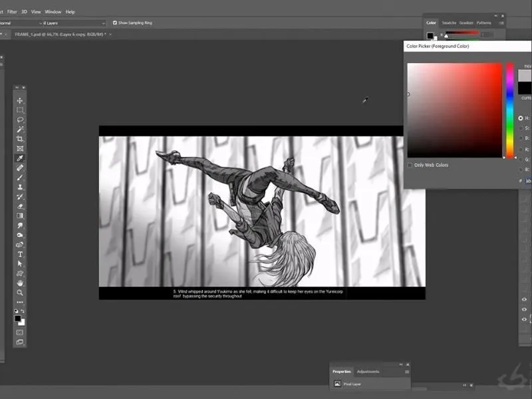Switch to the Swatches panel tab
Image resolution: width=532 pixels, height=399 pixels.
pyautogui.click(x=450, y=23)
